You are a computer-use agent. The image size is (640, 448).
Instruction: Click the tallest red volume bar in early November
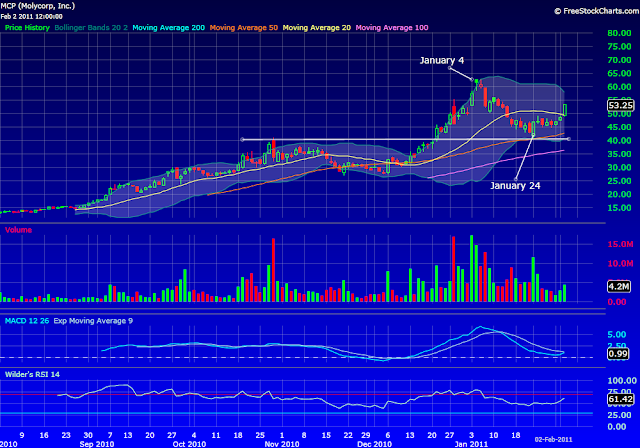(273, 270)
